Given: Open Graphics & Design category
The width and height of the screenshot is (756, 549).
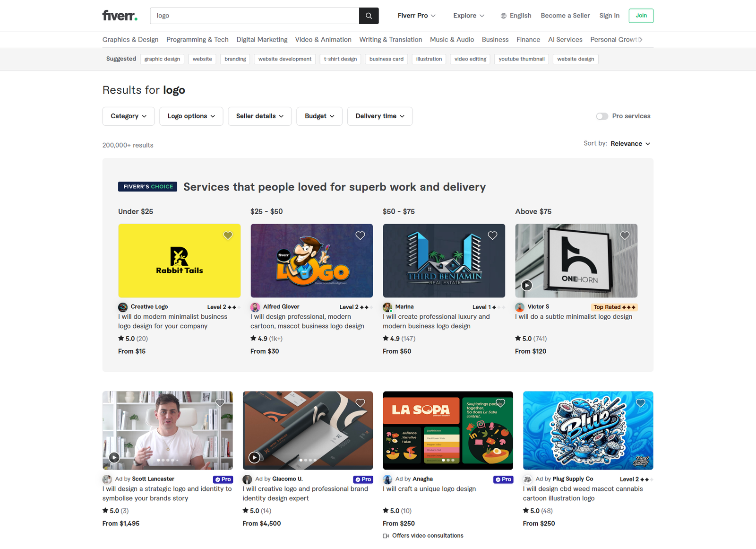Looking at the screenshot, I should [130, 40].
